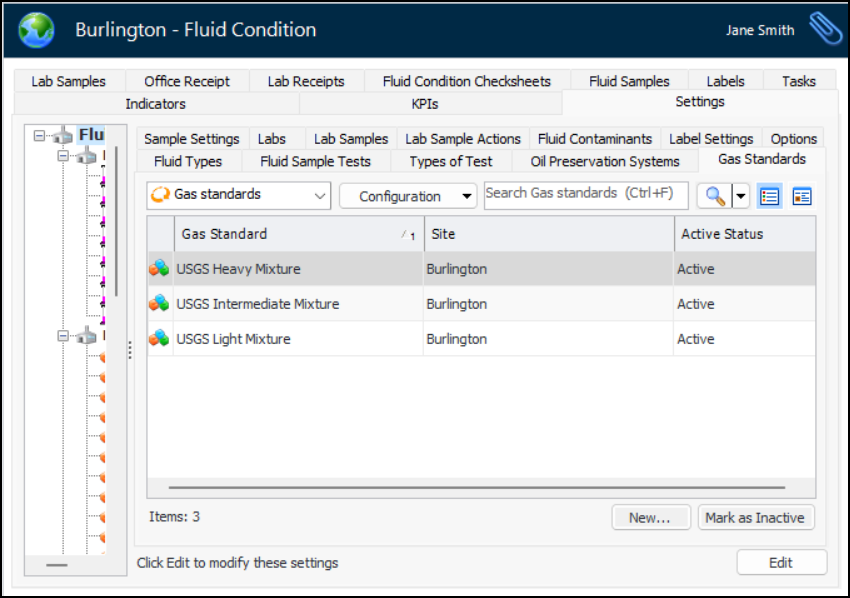Open the Lab Sample Actions sub-tab
Viewport: 850px width, 598px height.
click(x=463, y=139)
